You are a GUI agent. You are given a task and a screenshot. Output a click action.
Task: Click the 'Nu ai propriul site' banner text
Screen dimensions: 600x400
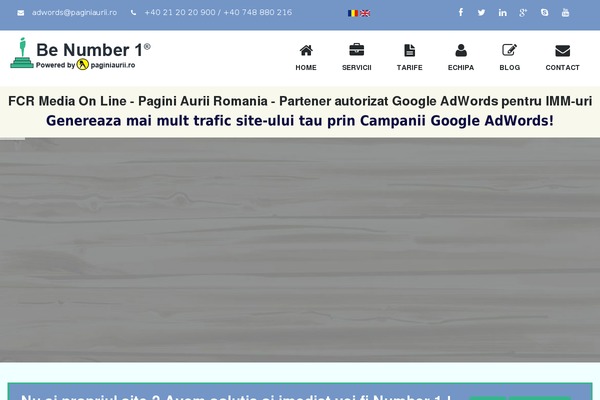236,397
